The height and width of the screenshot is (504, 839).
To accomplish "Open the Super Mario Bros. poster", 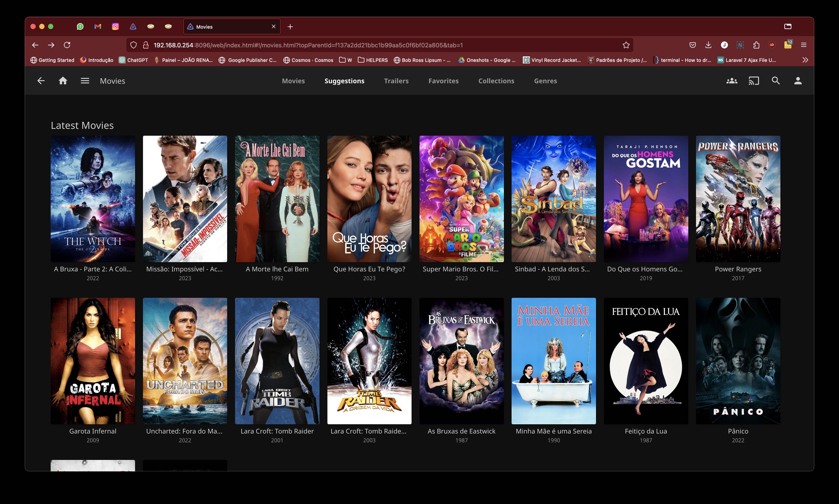I will click(x=461, y=199).
